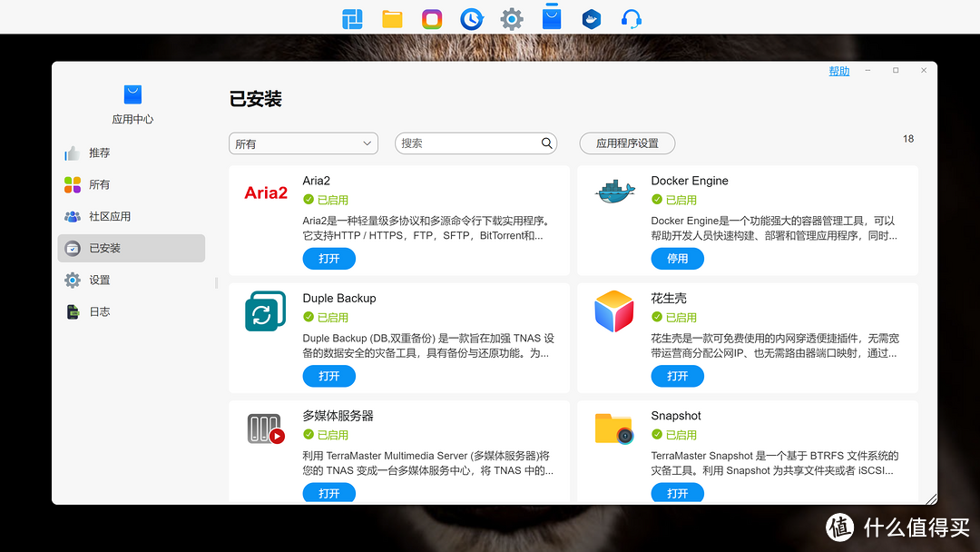This screenshot has width=980, height=552.
Task: Click the headphones icon in the top dock
Action: pos(631,17)
